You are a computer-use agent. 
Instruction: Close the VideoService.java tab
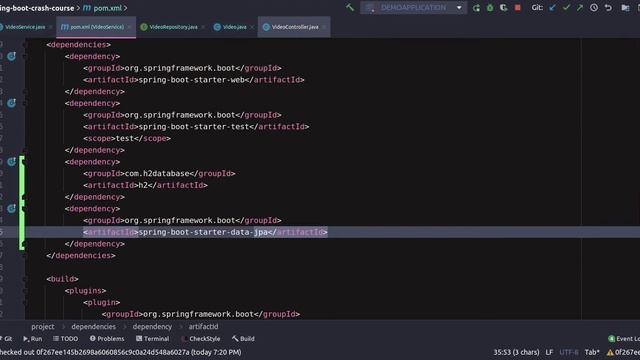[x=51, y=27]
